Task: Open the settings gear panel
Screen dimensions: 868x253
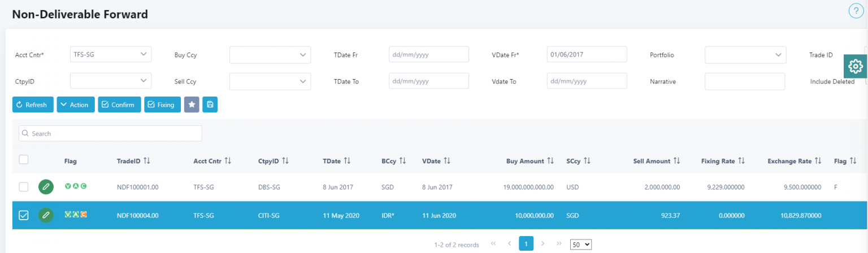Action: pos(856,67)
